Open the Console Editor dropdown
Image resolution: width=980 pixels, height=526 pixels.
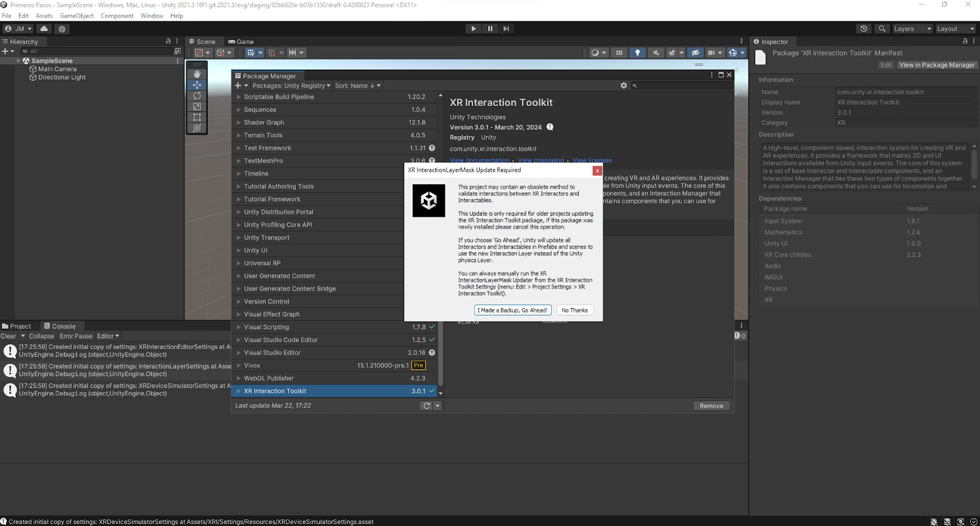[x=108, y=336]
